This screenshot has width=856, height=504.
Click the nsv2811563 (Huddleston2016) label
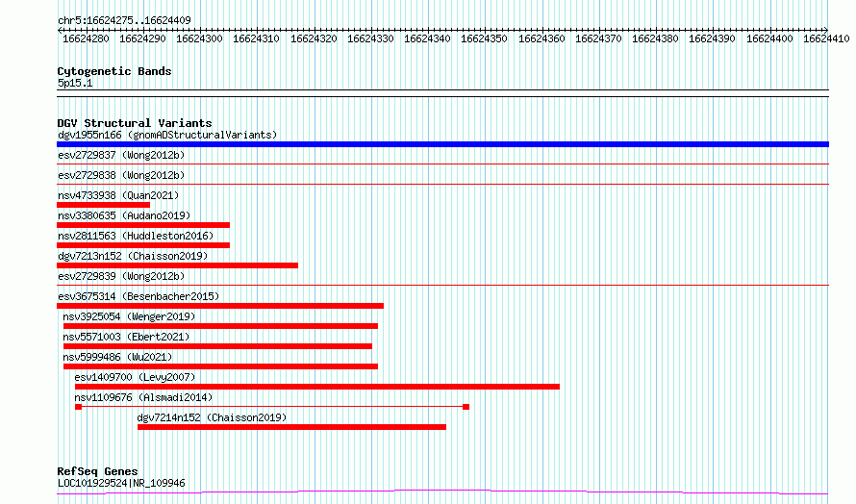pyautogui.click(x=136, y=236)
